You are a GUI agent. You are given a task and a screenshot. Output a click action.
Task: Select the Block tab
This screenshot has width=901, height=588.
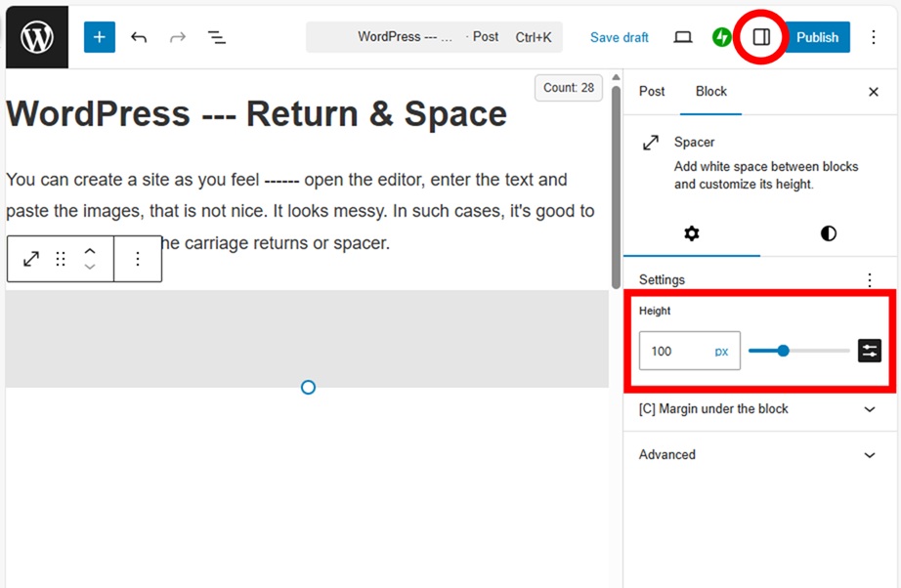tap(711, 91)
